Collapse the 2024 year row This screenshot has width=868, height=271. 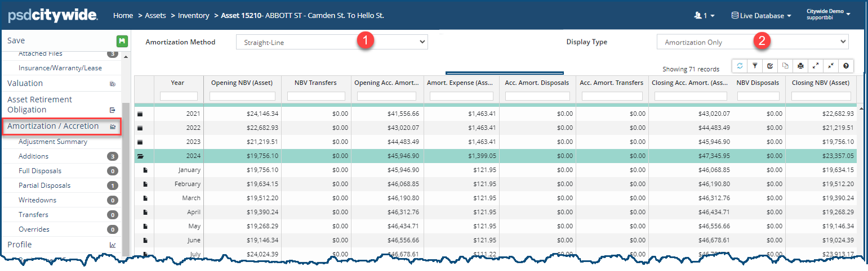pyautogui.click(x=140, y=156)
